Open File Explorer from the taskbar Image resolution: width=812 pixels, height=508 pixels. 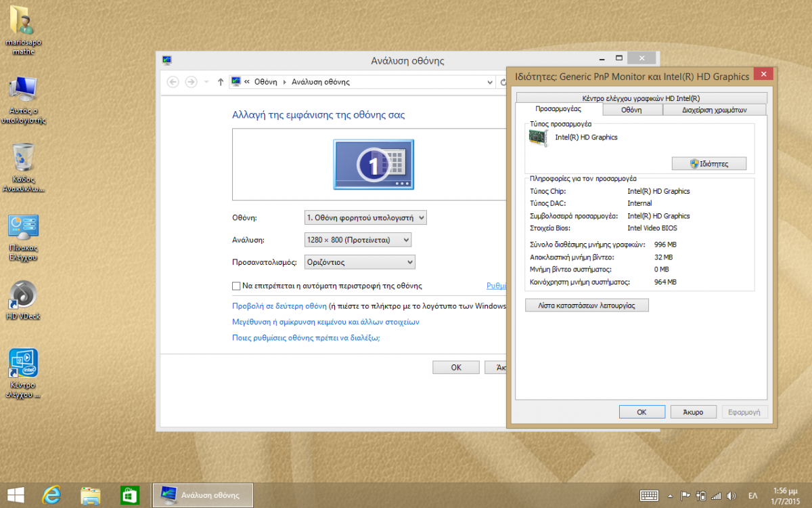(x=91, y=495)
